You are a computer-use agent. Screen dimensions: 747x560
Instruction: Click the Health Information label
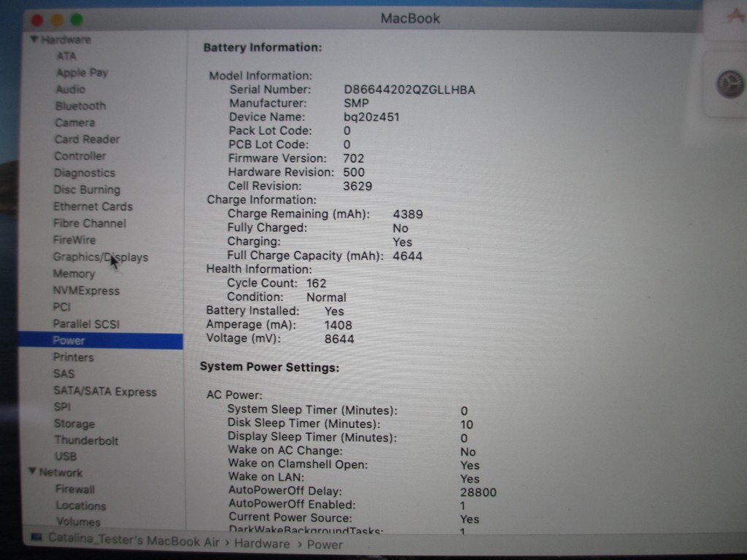coord(259,269)
